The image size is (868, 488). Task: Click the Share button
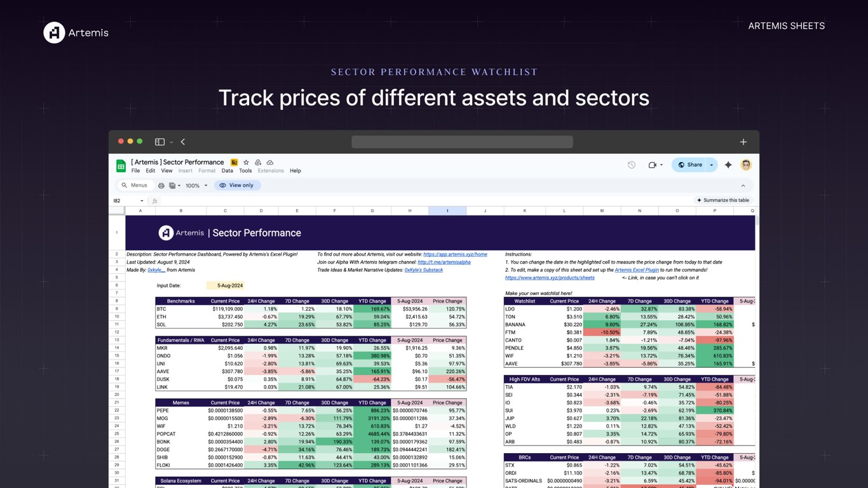click(x=689, y=165)
